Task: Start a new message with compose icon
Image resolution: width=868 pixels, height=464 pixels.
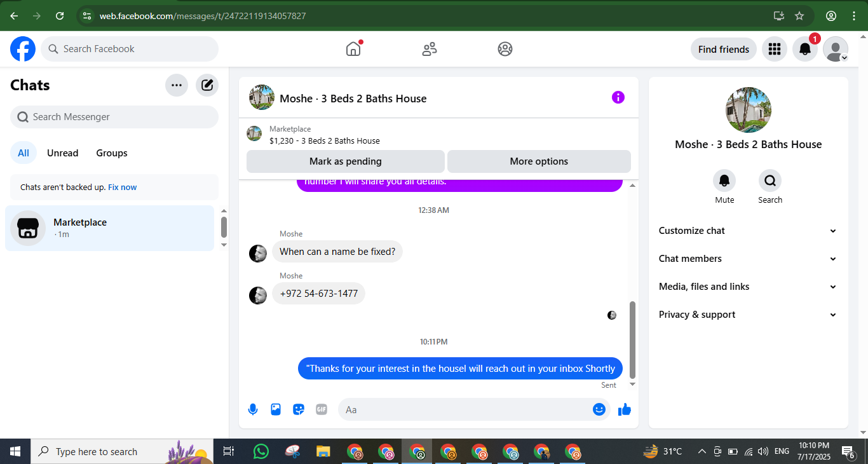Action: pyautogui.click(x=207, y=85)
